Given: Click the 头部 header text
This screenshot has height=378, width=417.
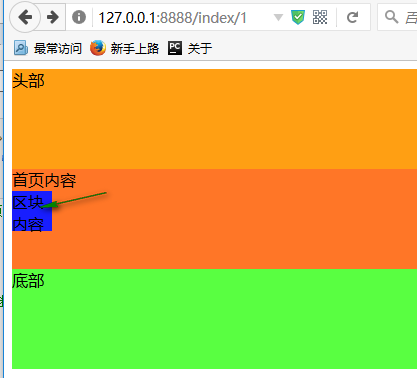Looking at the screenshot, I should point(28,81).
